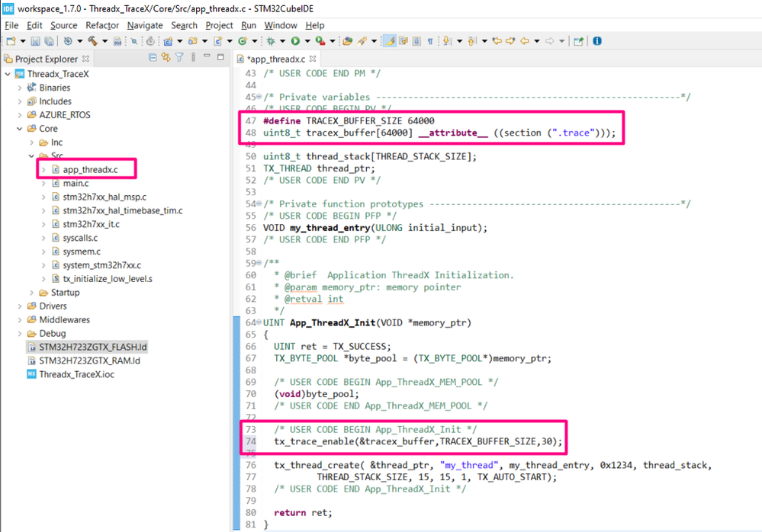Click the binary 010 file icon
Screen dimensions: 762x532
pyautogui.click(x=117, y=41)
